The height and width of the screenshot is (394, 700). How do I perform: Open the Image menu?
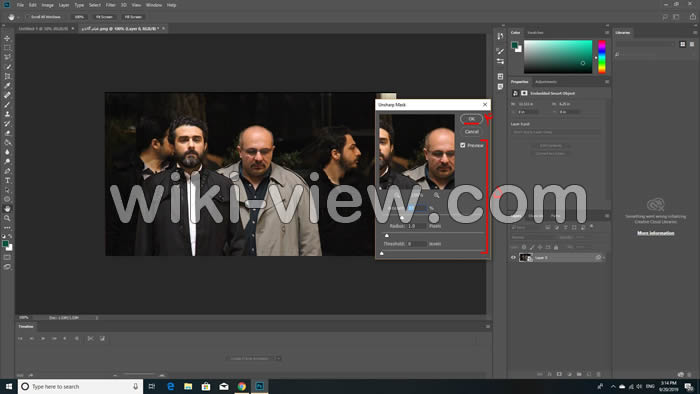47,5
